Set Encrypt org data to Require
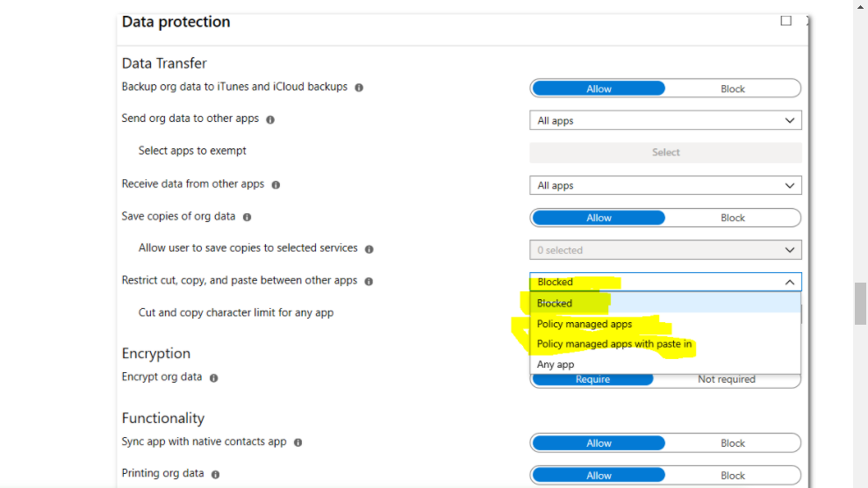The width and height of the screenshot is (868, 488). 592,379
